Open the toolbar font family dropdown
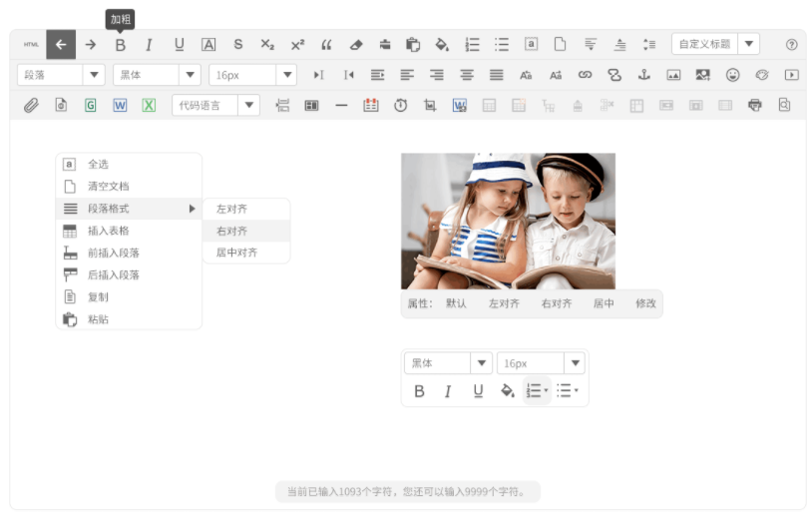This screenshot has height=530, width=812. click(x=190, y=75)
